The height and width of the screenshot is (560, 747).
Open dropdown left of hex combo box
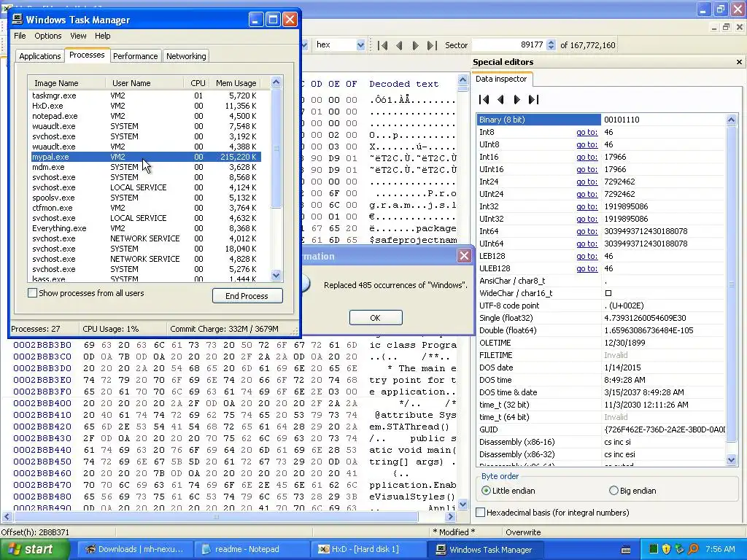[304, 44]
